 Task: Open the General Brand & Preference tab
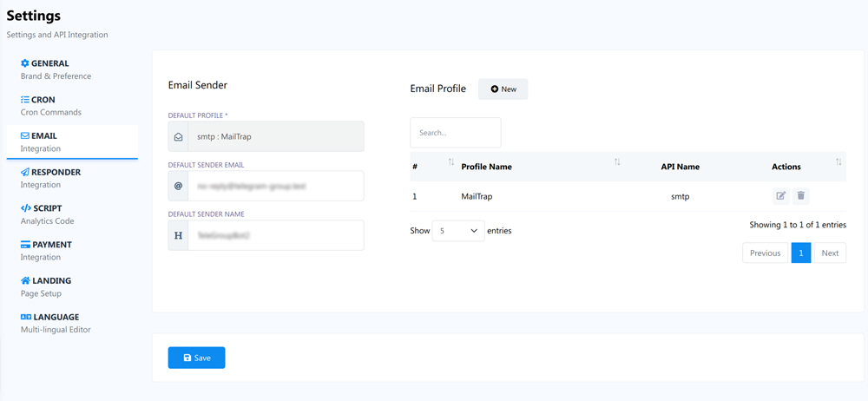[x=56, y=69]
